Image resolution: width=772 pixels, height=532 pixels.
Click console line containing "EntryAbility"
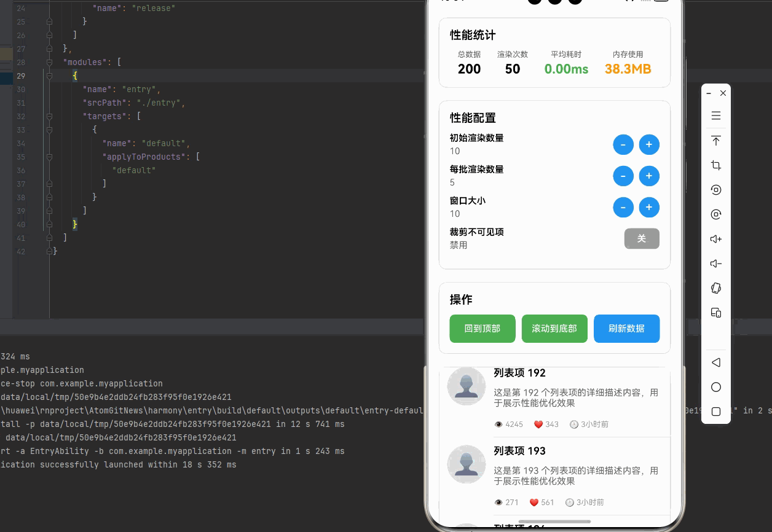tap(172, 451)
